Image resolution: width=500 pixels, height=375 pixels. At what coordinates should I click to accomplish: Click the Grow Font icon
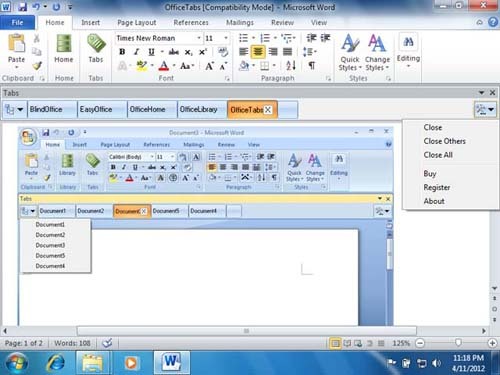[209, 66]
